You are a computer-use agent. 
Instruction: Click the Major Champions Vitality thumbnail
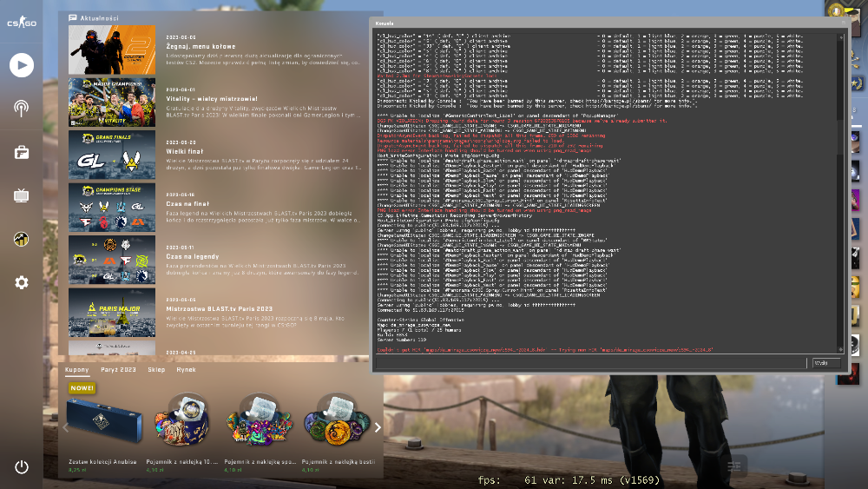coord(112,102)
